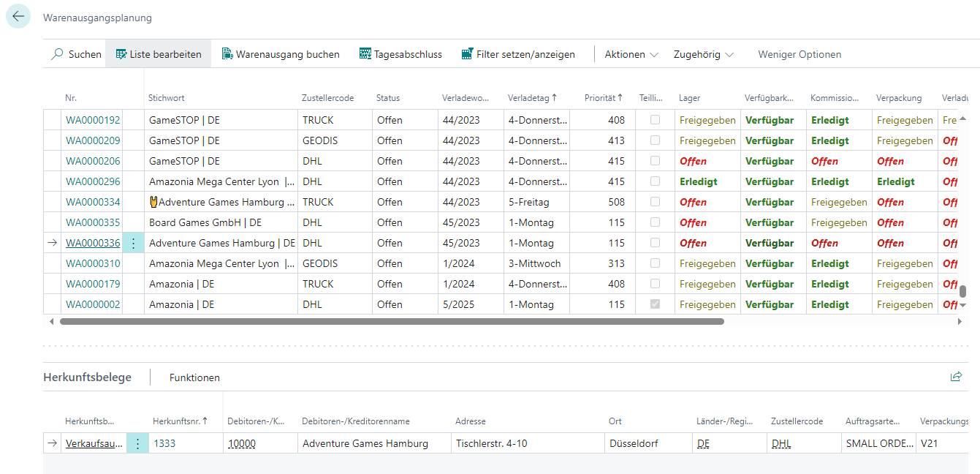This screenshot has width=980, height=474.
Task: Click the Liste bearbeiten icon
Action: point(121,54)
